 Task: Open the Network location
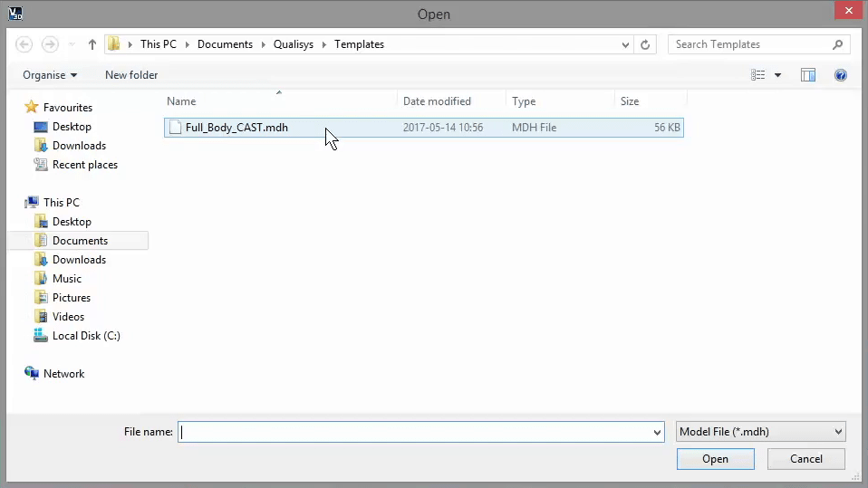[63, 374]
